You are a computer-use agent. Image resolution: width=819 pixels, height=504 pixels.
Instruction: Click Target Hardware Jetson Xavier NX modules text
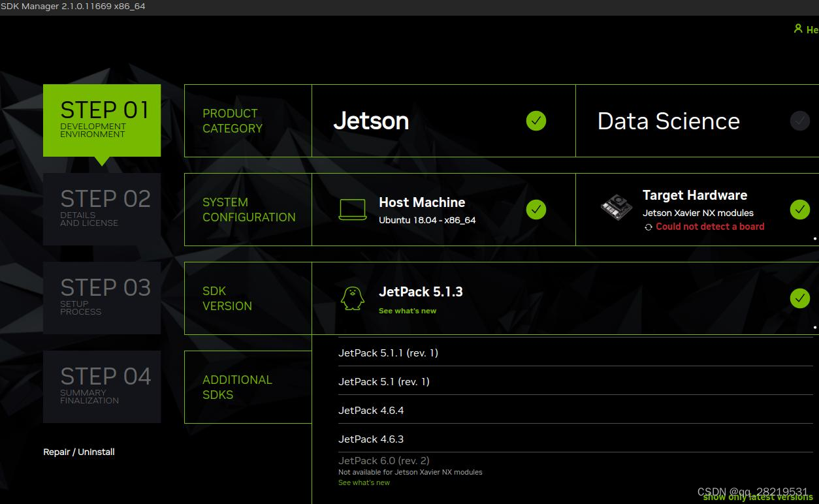coord(698,213)
